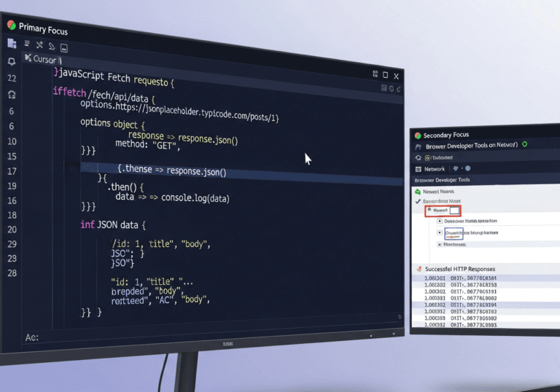Click the small icon inside the red-outlined row
The height and width of the screenshot is (392, 560).
click(x=429, y=210)
